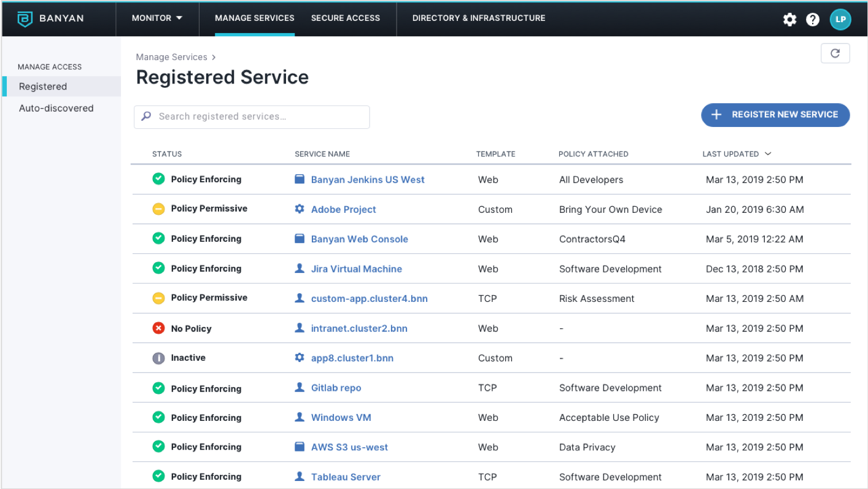Image resolution: width=868 pixels, height=489 pixels.
Task: Click green status icon for Gitlab repo
Action: click(x=158, y=388)
